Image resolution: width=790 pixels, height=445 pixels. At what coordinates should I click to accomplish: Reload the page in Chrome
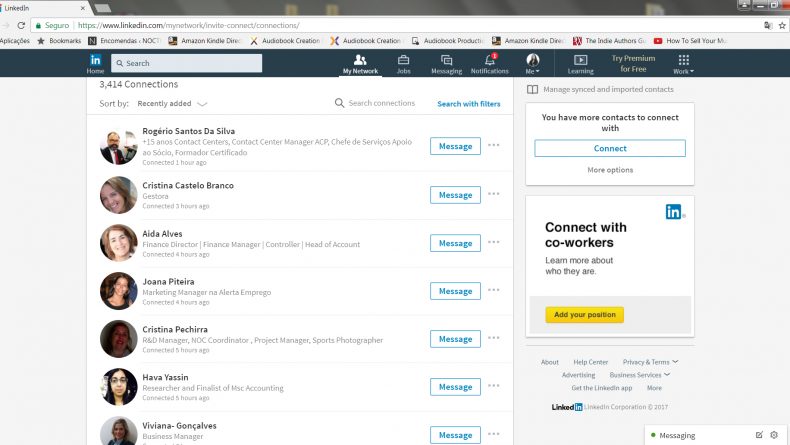pos(21,25)
